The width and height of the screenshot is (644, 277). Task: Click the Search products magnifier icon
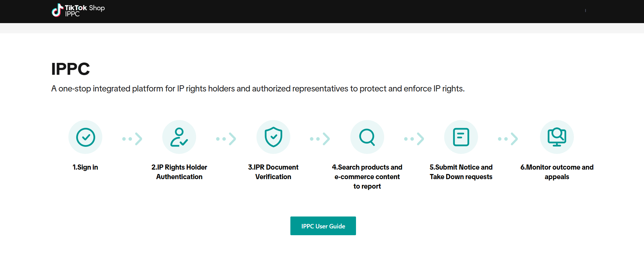pyautogui.click(x=367, y=137)
